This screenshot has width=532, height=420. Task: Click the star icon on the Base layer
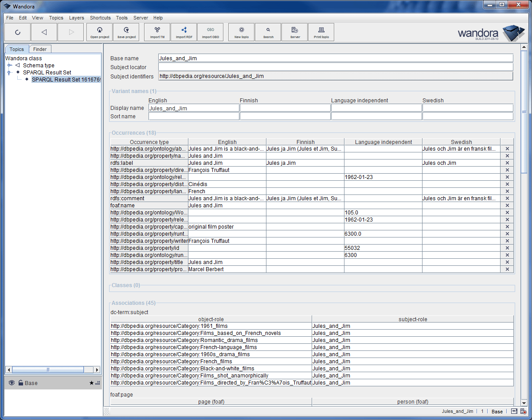tap(91, 383)
